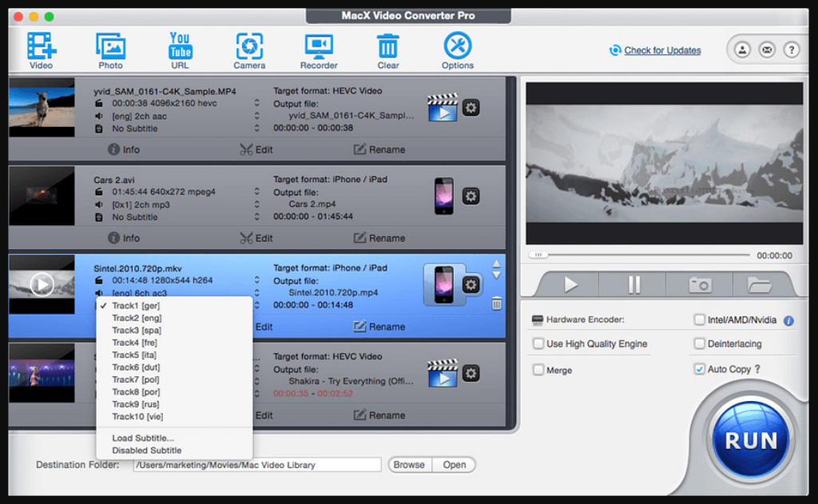Image resolution: width=818 pixels, height=504 pixels.
Task: Edit the yvid_SAM_0161 sample video
Action: pyautogui.click(x=256, y=149)
